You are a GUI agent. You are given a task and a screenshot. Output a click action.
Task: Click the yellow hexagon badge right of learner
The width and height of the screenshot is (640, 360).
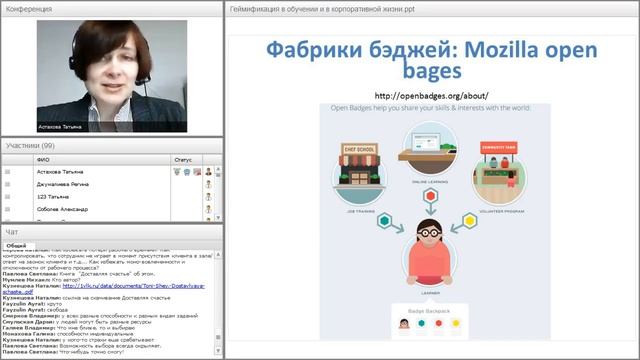(x=470, y=221)
